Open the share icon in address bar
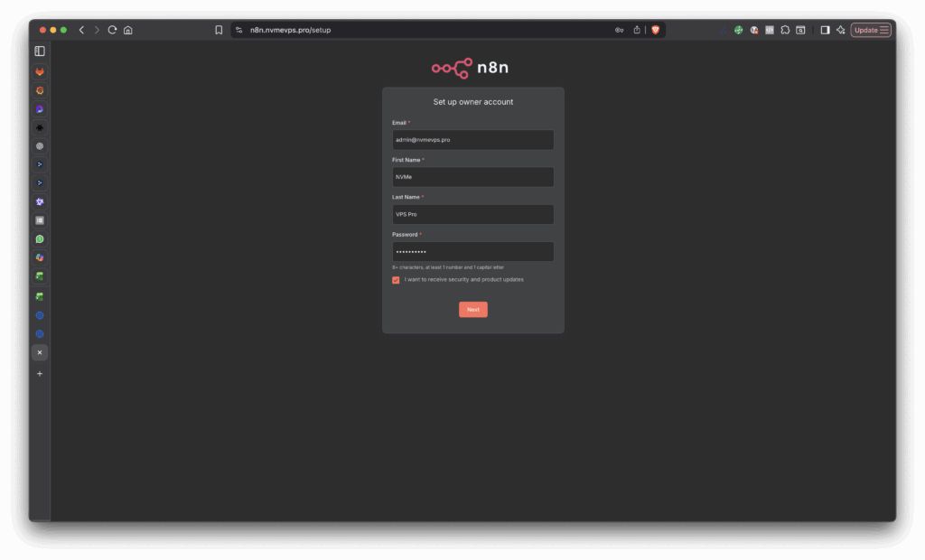 (637, 30)
